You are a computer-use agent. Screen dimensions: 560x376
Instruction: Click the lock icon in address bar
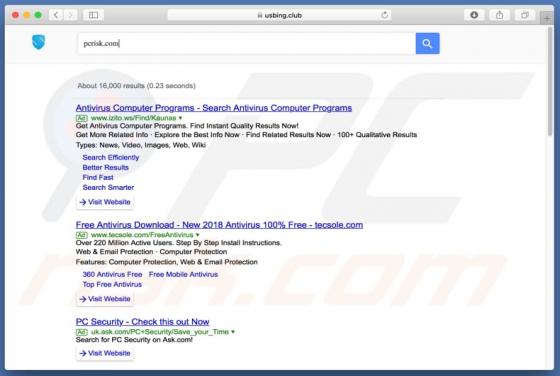click(x=260, y=15)
